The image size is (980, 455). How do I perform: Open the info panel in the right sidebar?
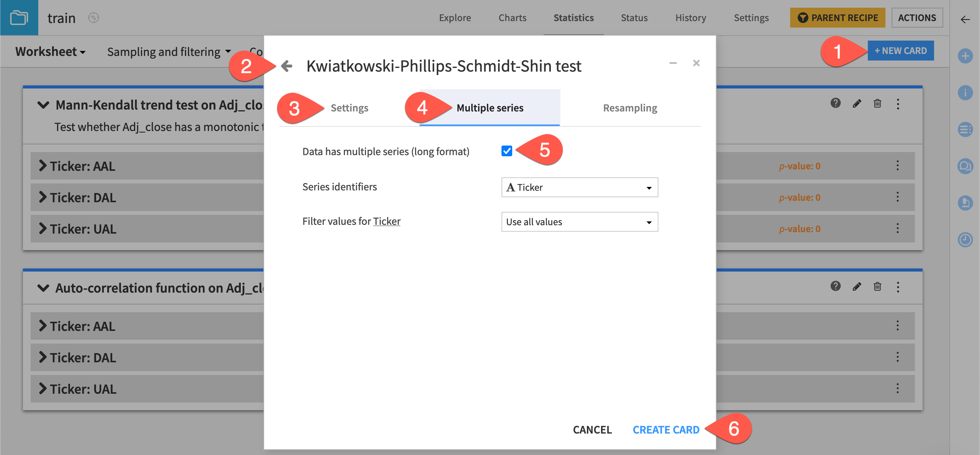965,93
